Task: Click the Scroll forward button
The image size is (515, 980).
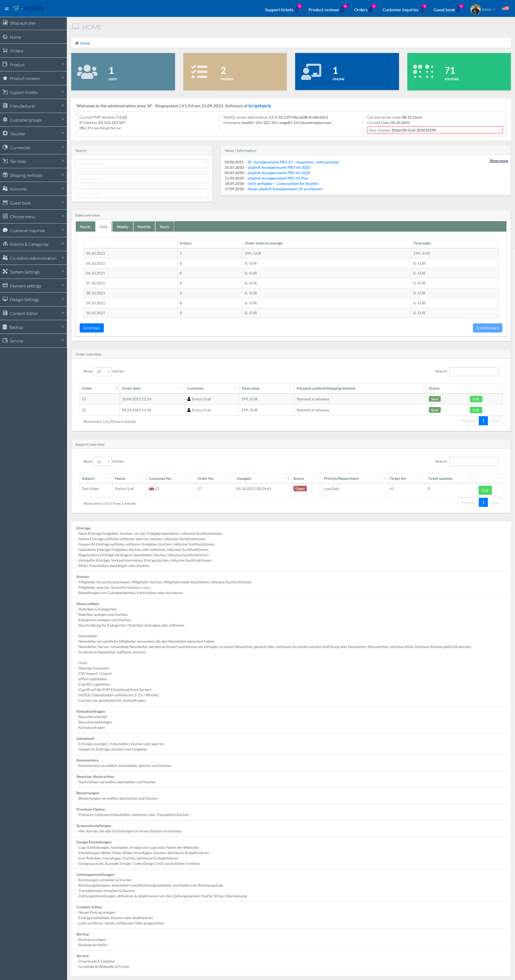Action: [x=487, y=328]
